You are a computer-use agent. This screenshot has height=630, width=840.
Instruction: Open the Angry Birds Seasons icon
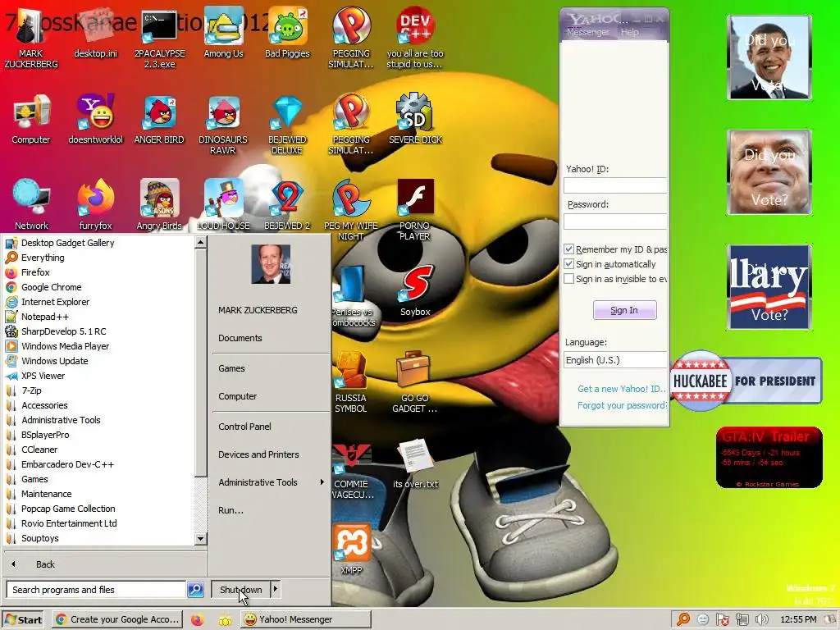coord(159,205)
